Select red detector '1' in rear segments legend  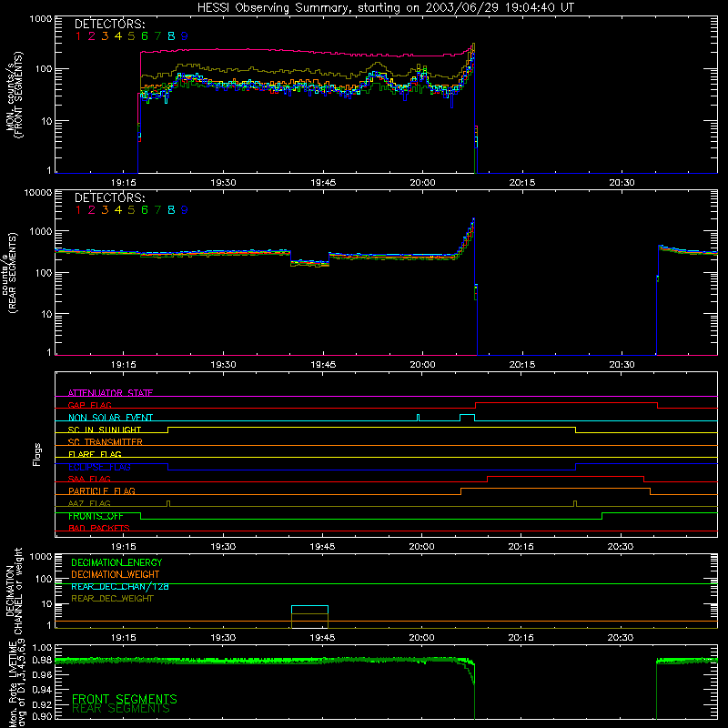78,210
